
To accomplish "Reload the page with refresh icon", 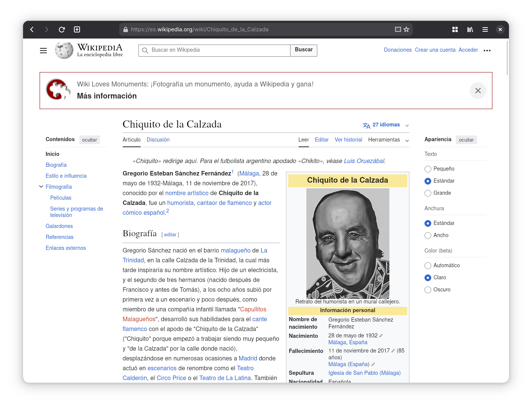I will coord(62,29).
